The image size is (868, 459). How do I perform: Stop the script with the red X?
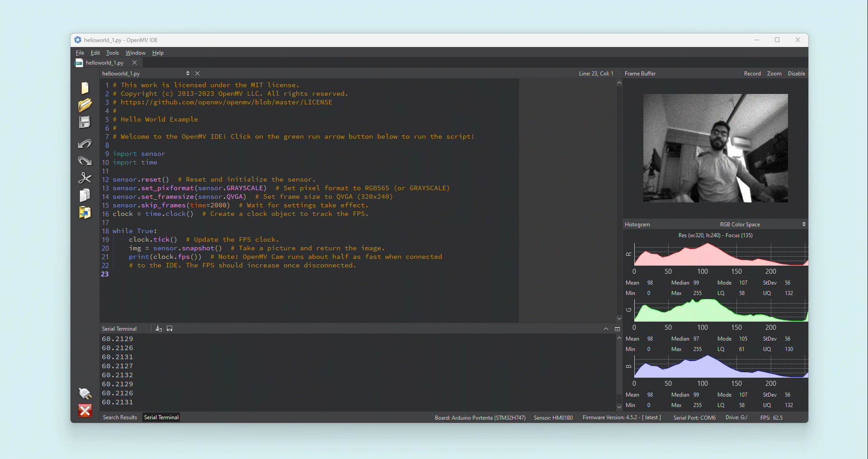85,411
